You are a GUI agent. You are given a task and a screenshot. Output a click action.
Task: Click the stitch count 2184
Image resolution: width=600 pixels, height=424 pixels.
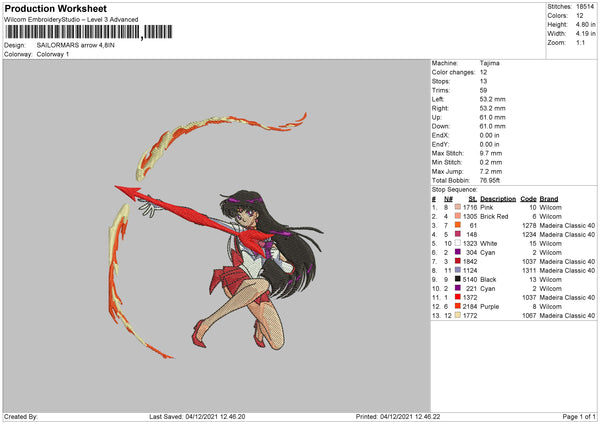tap(470, 307)
